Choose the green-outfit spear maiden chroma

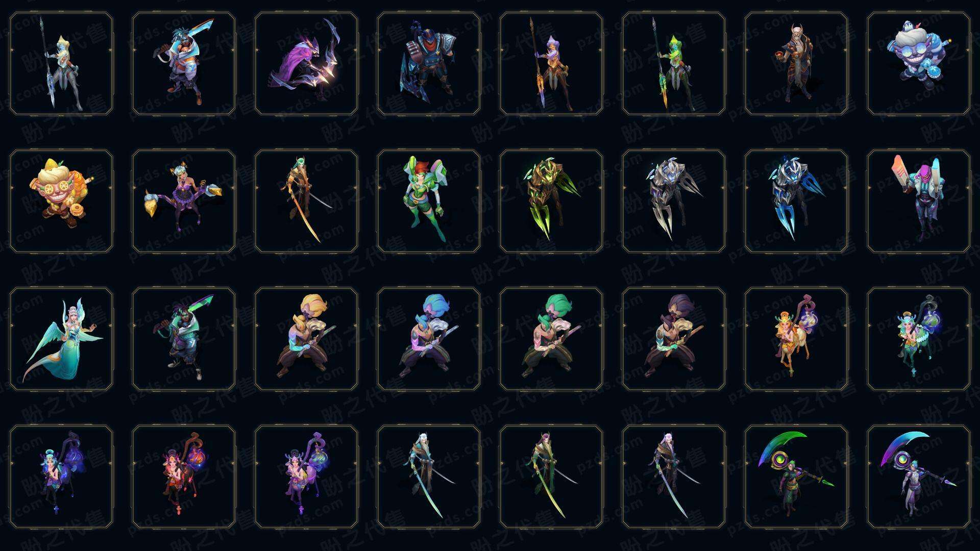tap(674, 63)
